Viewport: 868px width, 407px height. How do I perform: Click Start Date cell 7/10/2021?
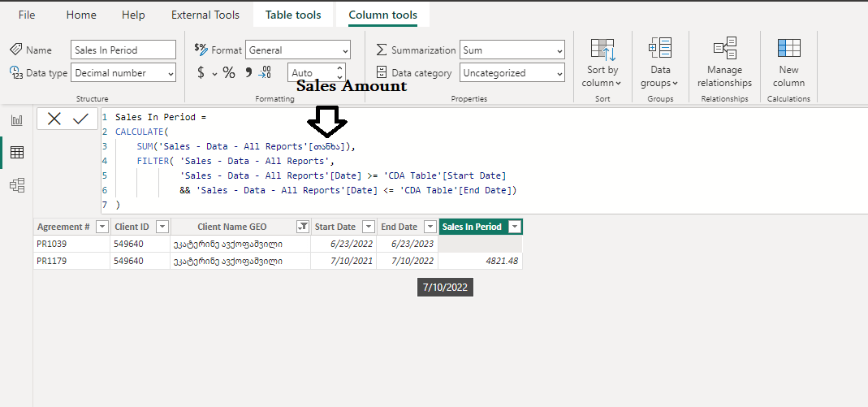pos(343,261)
